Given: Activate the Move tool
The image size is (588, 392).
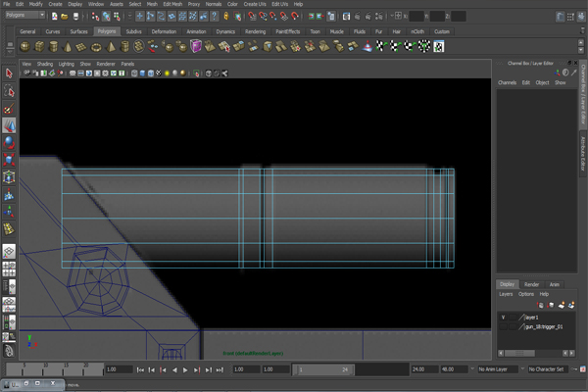Looking at the screenshot, I should pyautogui.click(x=9, y=125).
